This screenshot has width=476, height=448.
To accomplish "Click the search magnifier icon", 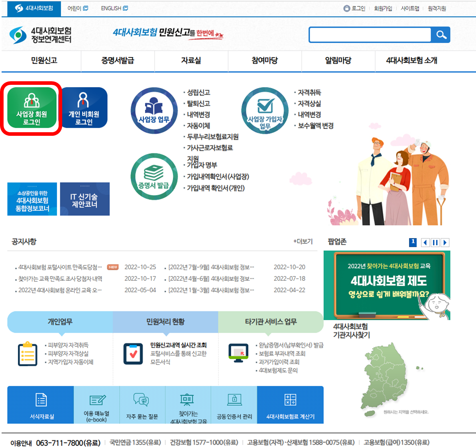I will pos(441,35).
